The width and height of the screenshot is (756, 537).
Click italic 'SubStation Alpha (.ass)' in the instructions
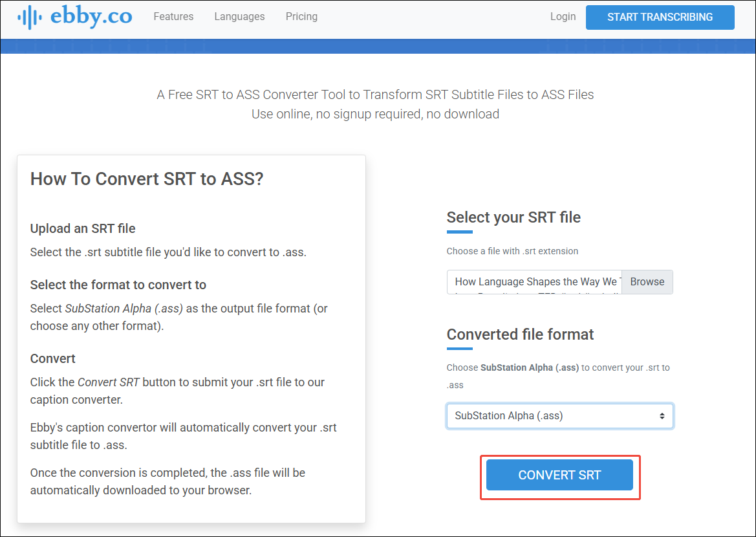(x=124, y=309)
